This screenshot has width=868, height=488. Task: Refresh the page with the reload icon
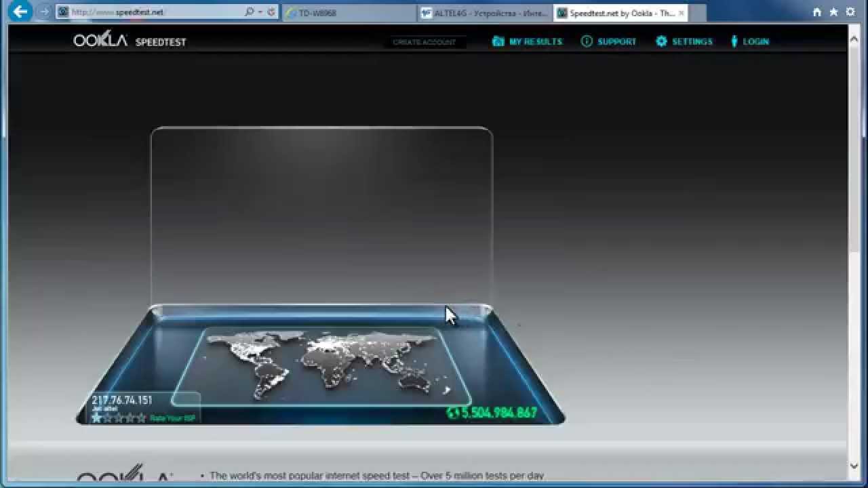click(x=271, y=12)
